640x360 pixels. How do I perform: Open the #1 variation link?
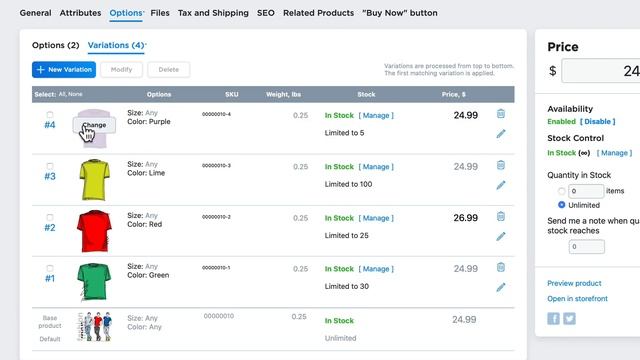(50, 278)
